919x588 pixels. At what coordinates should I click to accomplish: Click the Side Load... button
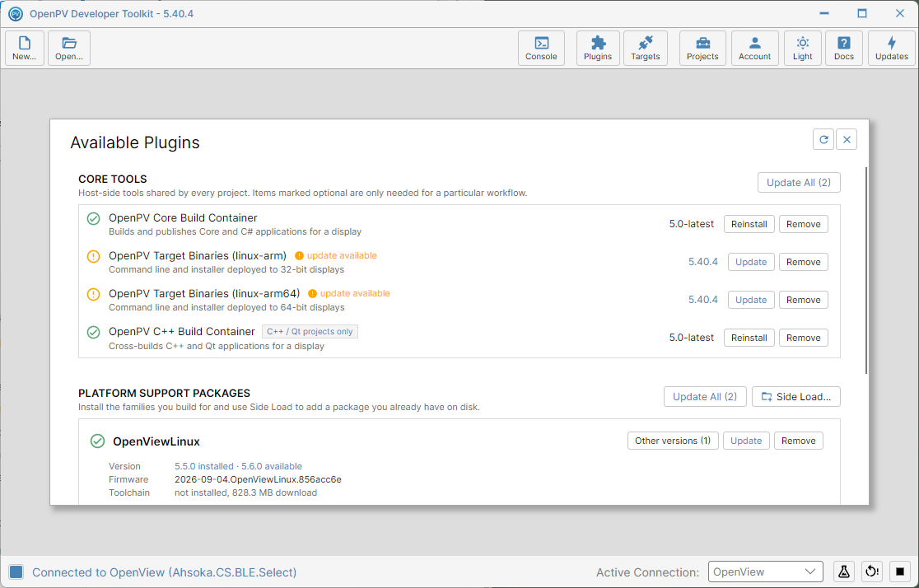[x=796, y=396]
